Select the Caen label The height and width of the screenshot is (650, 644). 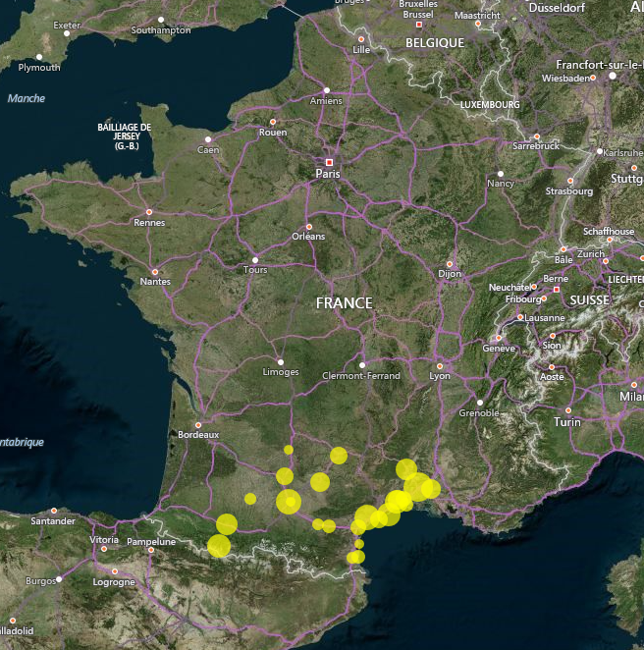point(208,150)
